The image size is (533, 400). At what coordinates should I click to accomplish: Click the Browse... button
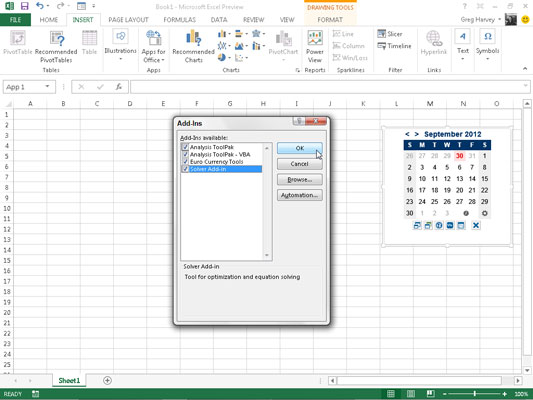tap(299, 179)
